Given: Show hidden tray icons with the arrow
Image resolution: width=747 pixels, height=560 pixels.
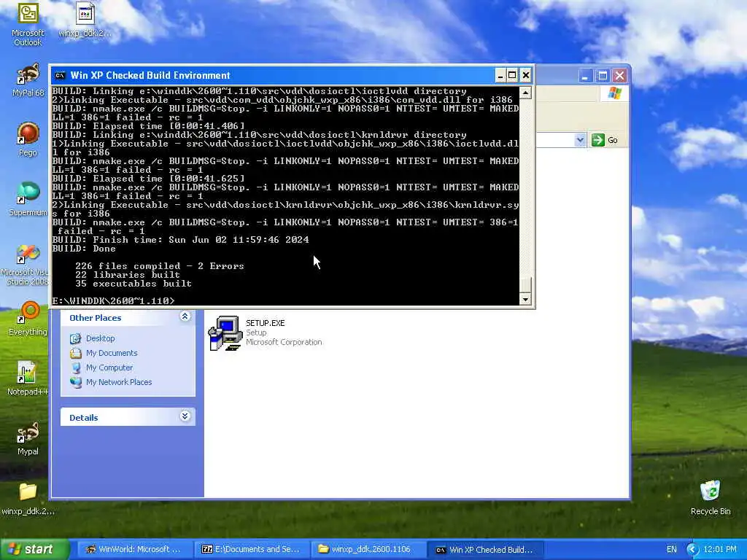Looking at the screenshot, I should pos(692,550).
